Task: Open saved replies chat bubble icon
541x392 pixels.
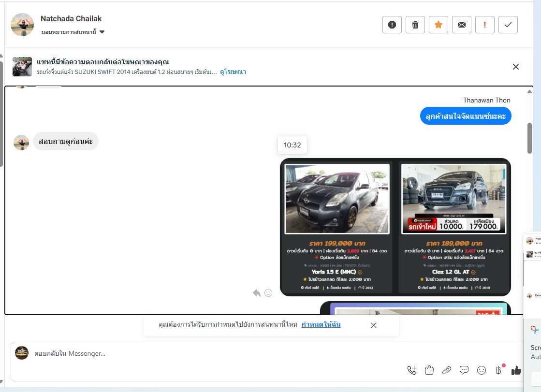Action: (464, 370)
